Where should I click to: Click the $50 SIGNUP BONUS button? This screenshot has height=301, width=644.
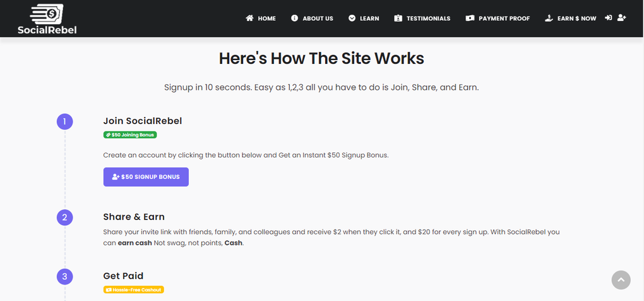click(146, 177)
